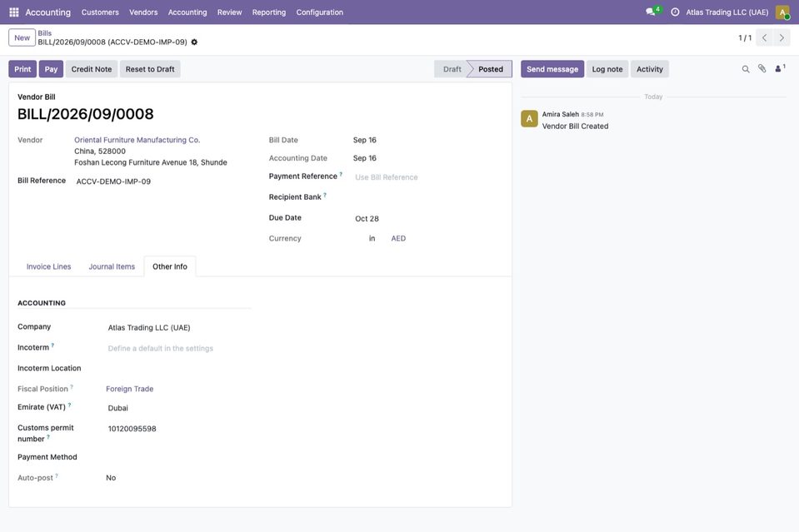Open the apps grid home menu
The width and height of the screenshot is (799, 532).
[x=14, y=12]
